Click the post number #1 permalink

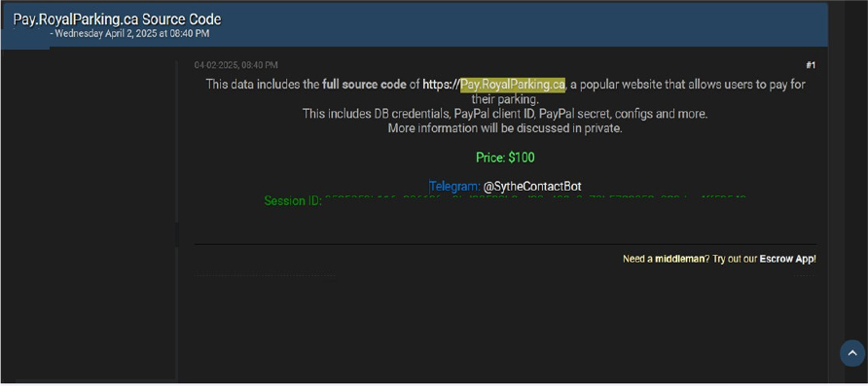pos(811,65)
